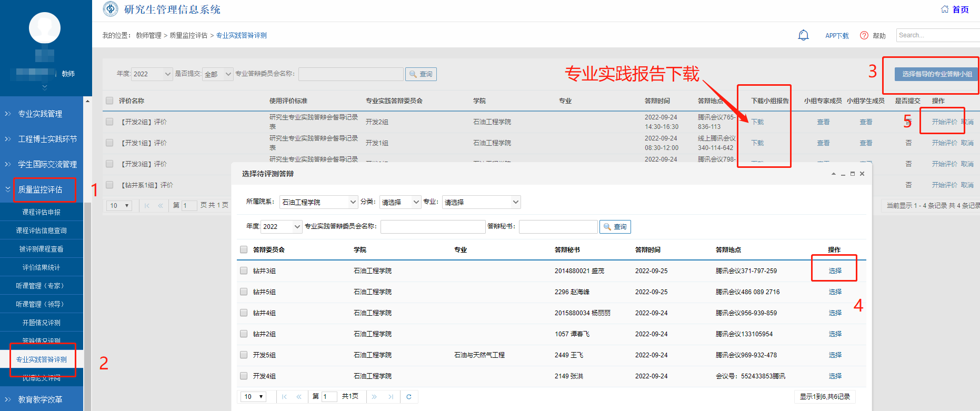This screenshot has height=411, width=980.
Task: Click the notification bell icon
Action: click(x=803, y=35)
